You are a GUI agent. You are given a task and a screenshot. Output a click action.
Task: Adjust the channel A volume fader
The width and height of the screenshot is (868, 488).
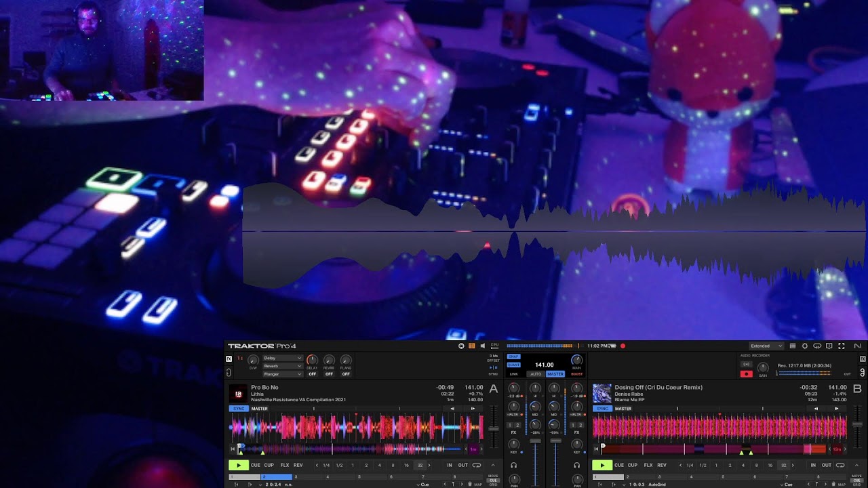535,441
